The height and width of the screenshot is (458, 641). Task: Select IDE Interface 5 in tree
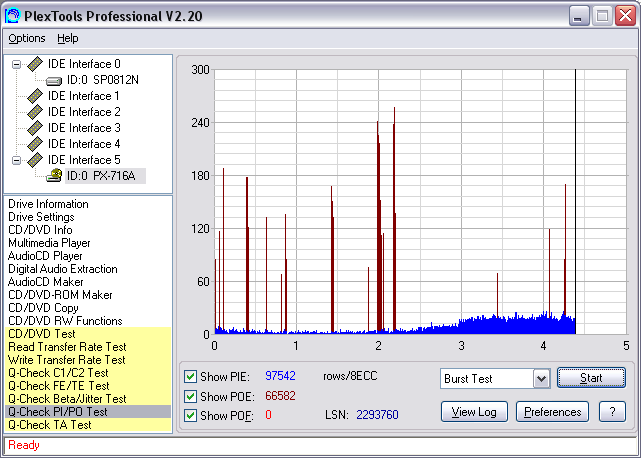pos(84,160)
